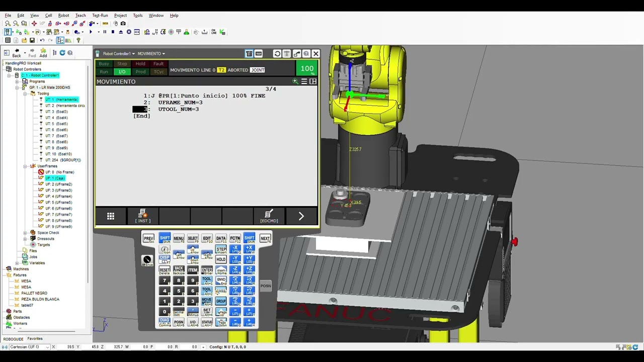Open the Test-Run menu

click(100, 16)
